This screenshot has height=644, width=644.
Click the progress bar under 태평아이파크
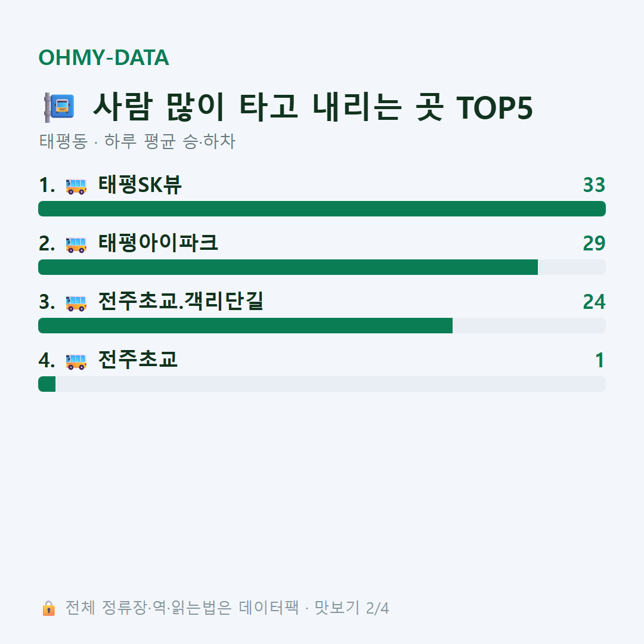[322, 267]
